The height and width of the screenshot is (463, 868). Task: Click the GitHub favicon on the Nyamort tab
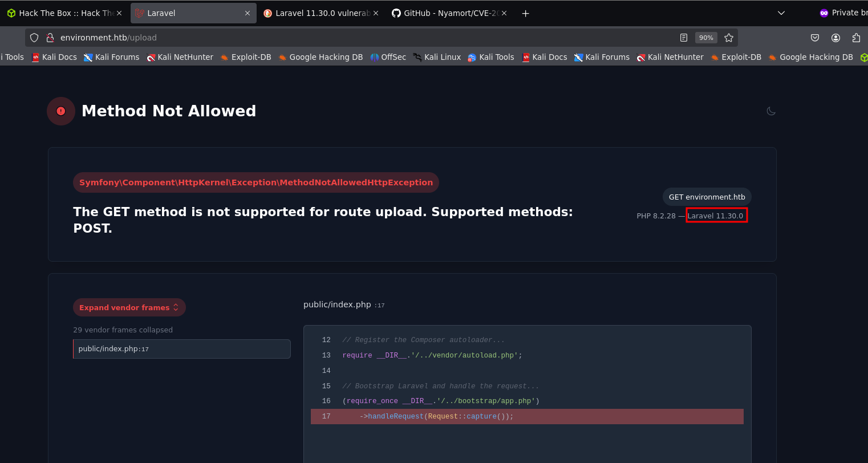pyautogui.click(x=396, y=13)
